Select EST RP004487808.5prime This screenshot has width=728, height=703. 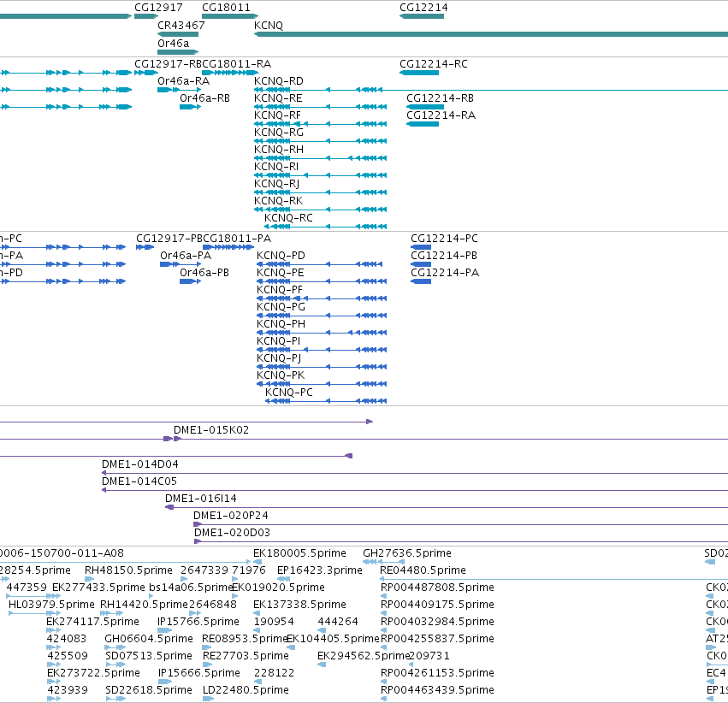[437, 588]
